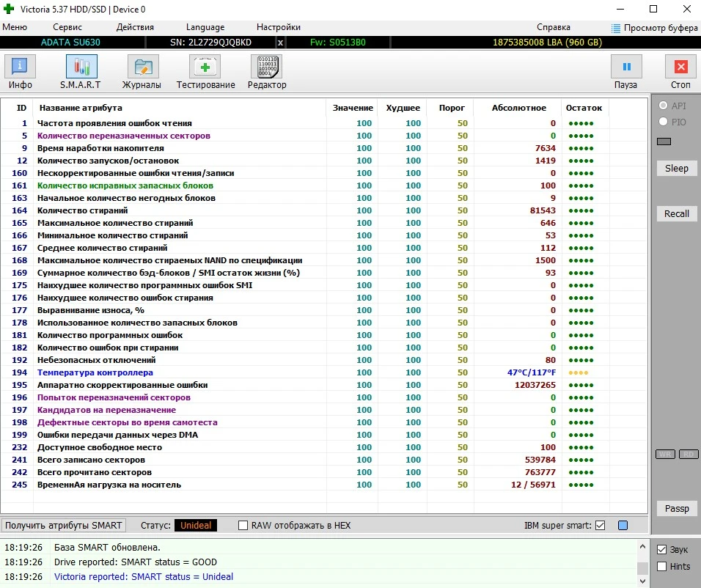Click the serial number SN: 2L2729QJQBKD
The image size is (701, 588).
(210, 43)
